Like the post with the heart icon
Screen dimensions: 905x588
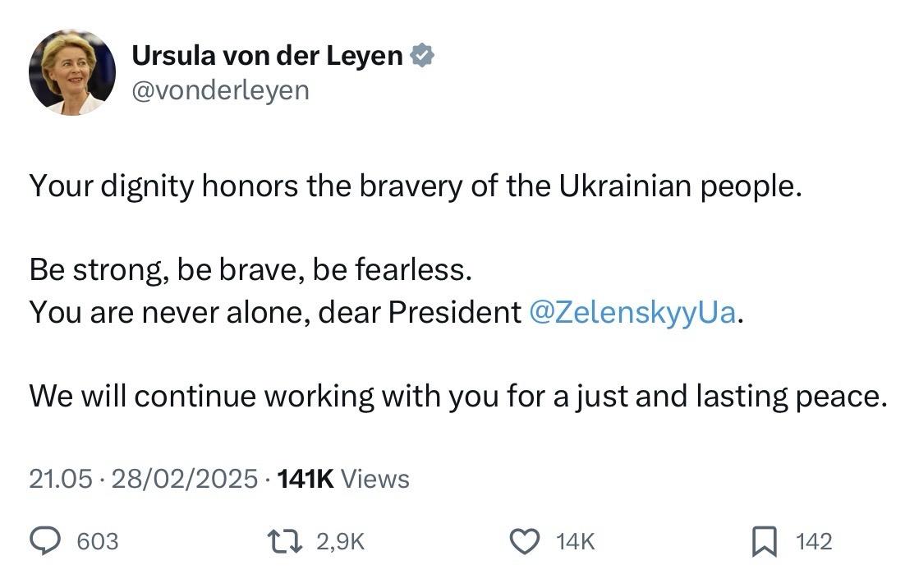pos(525,542)
